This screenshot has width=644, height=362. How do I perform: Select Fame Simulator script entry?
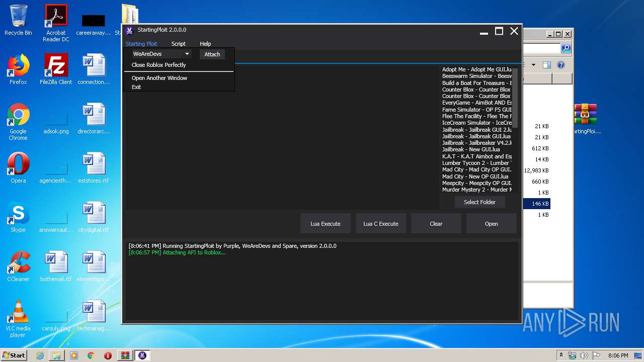tap(476, 110)
